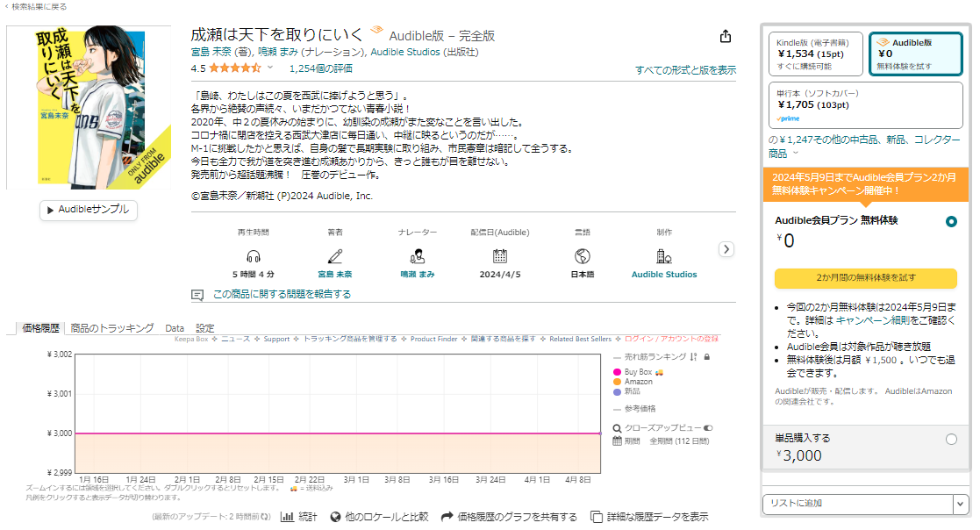Image resolution: width=980 pixels, height=530 pixels.
Task: Click the next arrow in product details carousel
Action: (x=726, y=249)
